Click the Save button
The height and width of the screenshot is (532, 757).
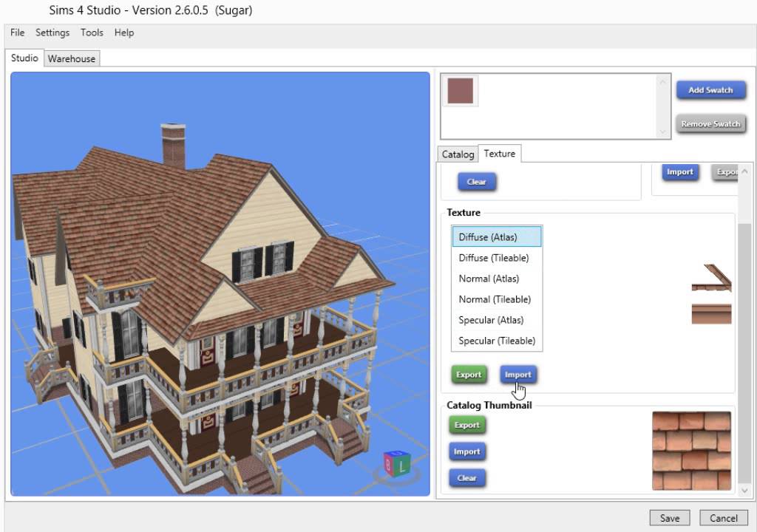pos(670,518)
